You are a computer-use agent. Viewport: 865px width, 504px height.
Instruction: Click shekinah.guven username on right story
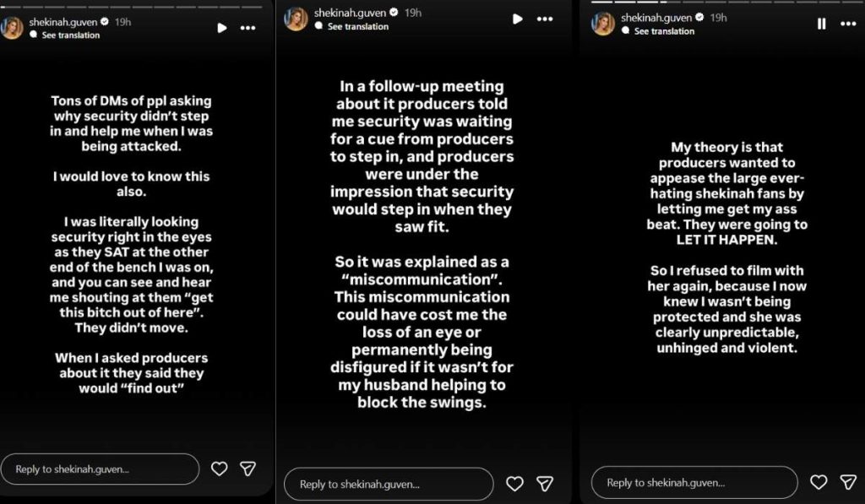click(656, 18)
